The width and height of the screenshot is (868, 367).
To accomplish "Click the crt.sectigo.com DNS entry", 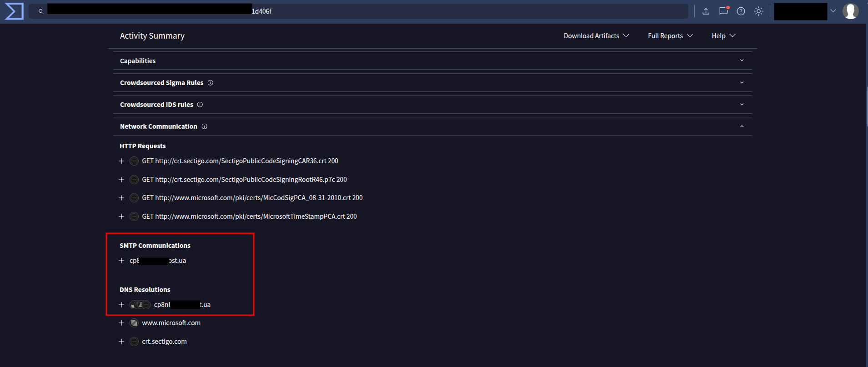I will coord(164,342).
